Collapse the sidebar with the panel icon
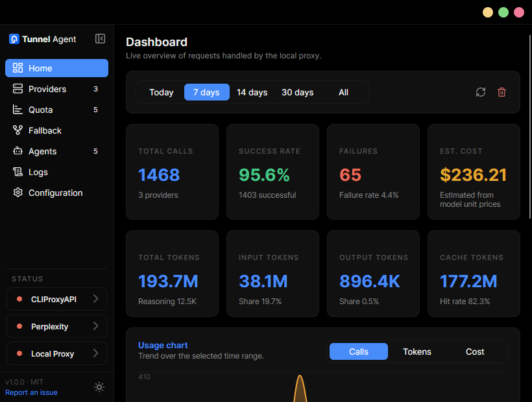Screen dimensions: 532x402 [x=100, y=39]
